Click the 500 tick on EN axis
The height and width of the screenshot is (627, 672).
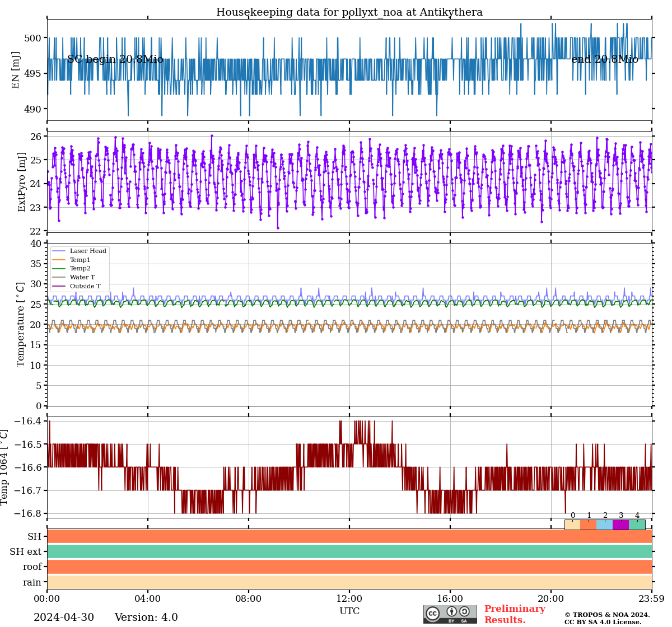(x=33, y=38)
